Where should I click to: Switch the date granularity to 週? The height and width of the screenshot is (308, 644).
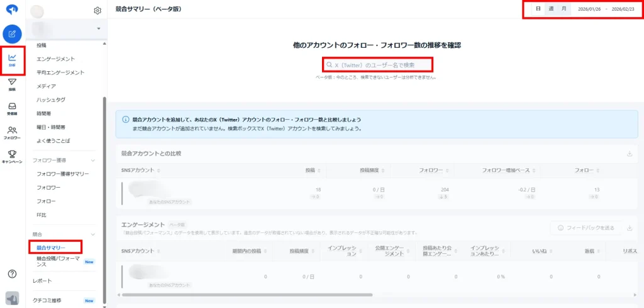click(551, 9)
